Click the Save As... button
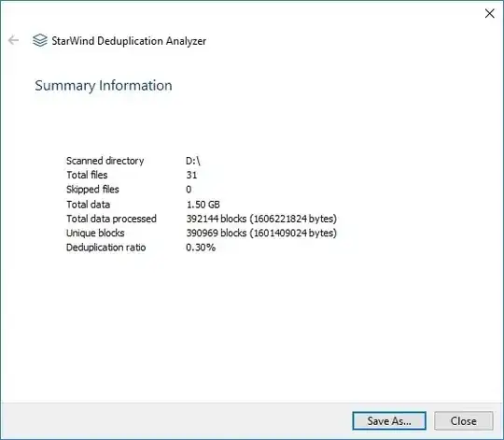The width and height of the screenshot is (504, 440). pyautogui.click(x=389, y=420)
